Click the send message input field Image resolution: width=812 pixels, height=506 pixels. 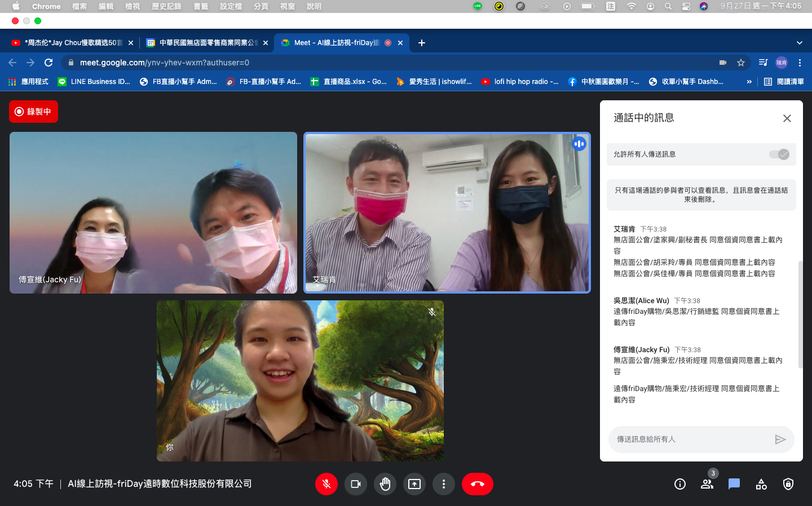690,440
